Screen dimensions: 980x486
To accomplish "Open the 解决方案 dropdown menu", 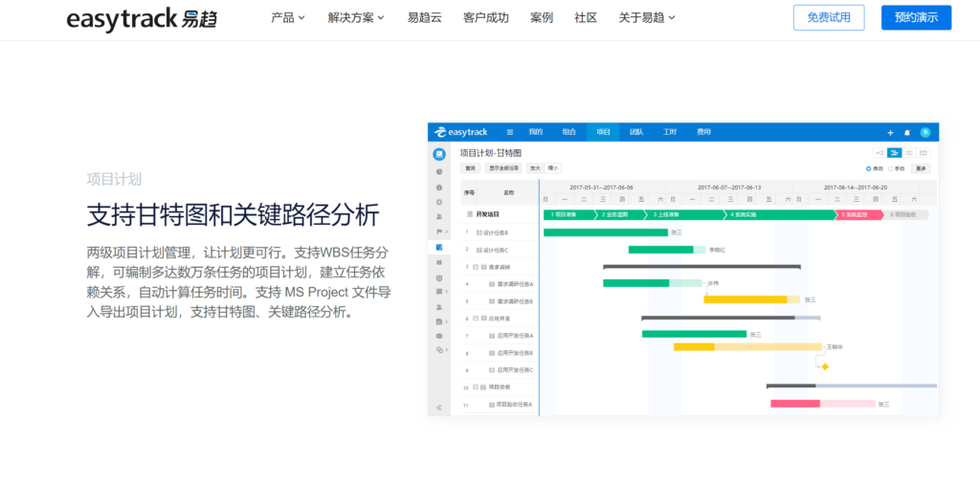I will pyautogui.click(x=356, y=17).
